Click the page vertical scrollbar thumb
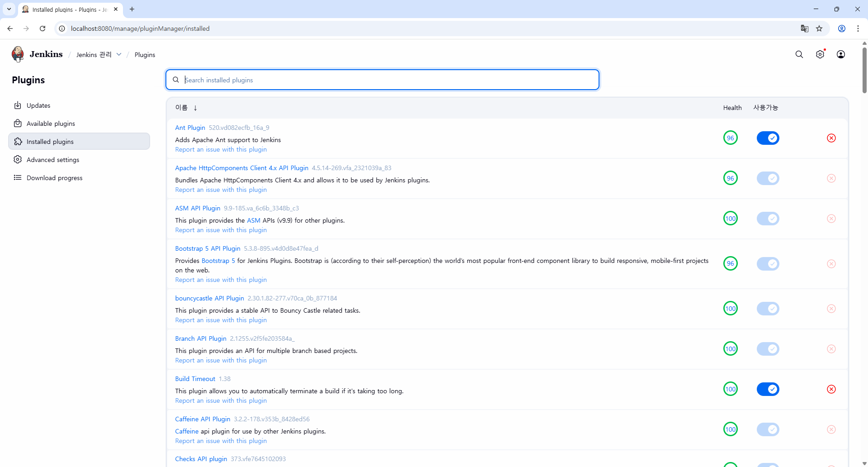 pos(864,70)
